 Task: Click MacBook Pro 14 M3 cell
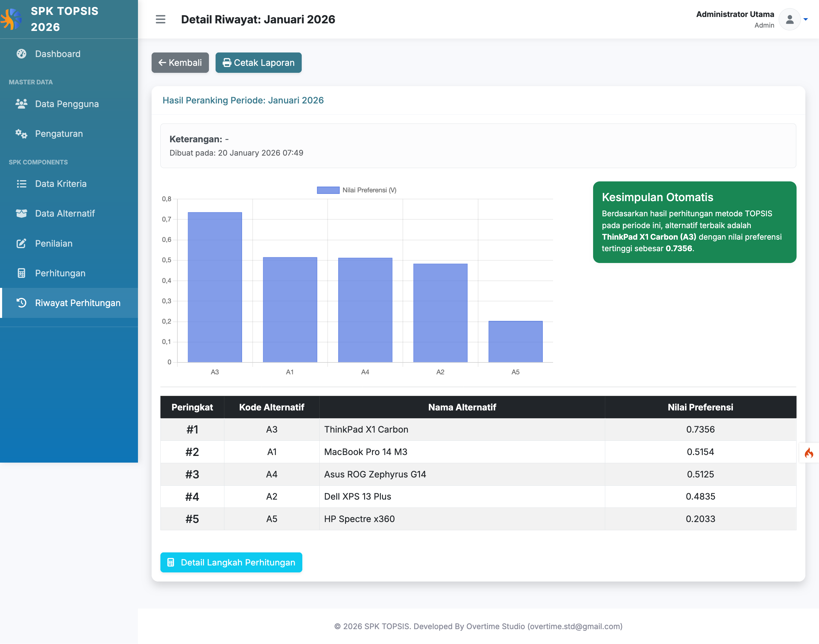point(462,452)
